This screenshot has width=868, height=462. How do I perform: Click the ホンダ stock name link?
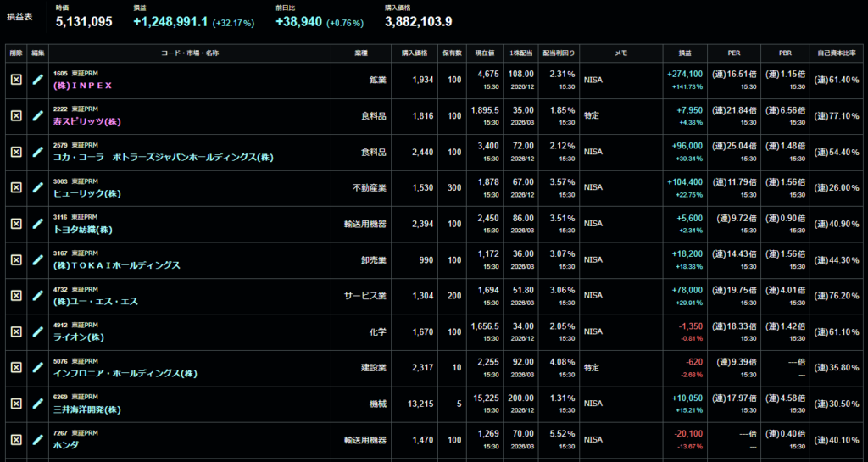[x=67, y=445]
